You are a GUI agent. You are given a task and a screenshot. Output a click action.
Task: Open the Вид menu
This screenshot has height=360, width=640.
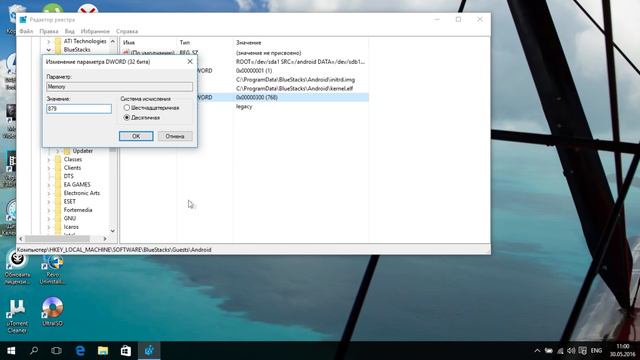click(x=69, y=31)
